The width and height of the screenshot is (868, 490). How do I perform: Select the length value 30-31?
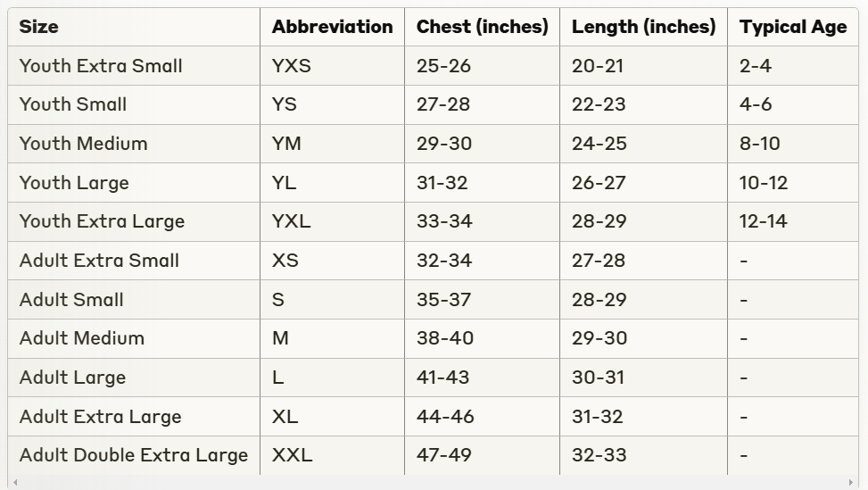point(599,378)
